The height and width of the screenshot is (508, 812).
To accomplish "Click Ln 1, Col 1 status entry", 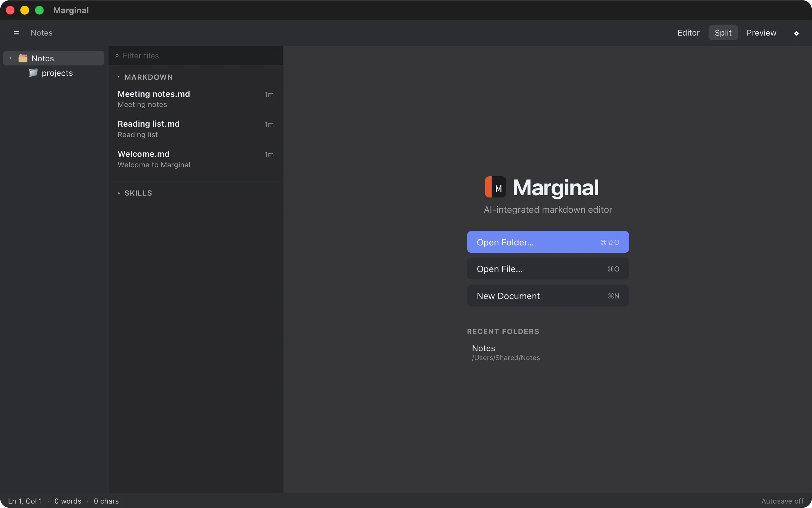I will pyautogui.click(x=25, y=501).
